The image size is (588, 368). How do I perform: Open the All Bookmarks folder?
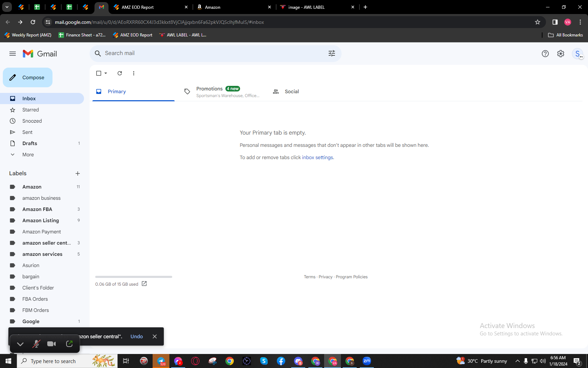pyautogui.click(x=566, y=35)
